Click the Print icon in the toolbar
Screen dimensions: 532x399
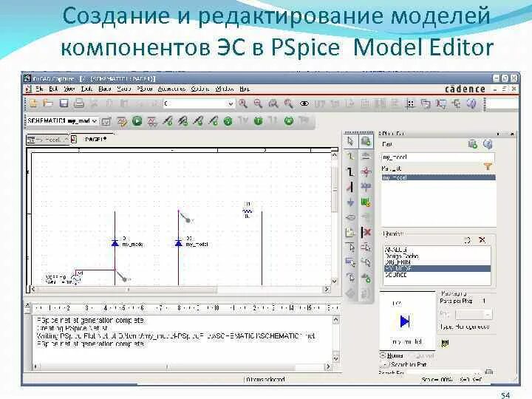[79, 103]
